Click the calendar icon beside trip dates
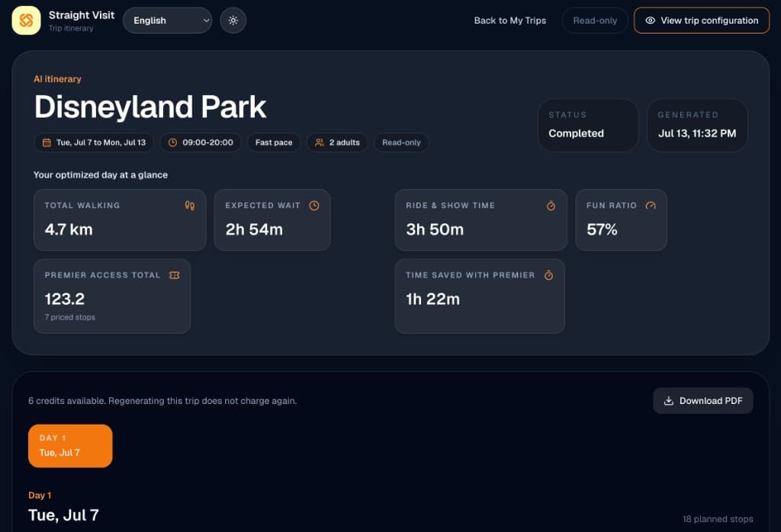 [x=47, y=143]
